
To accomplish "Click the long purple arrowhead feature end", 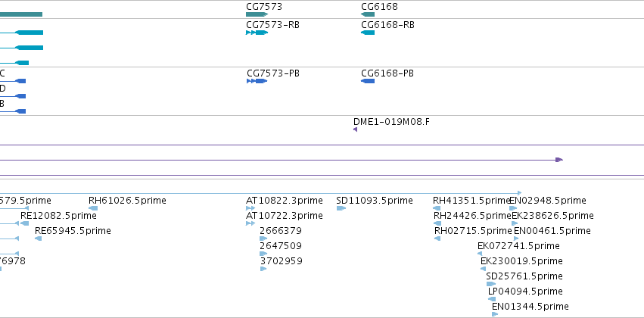I will tap(559, 160).
